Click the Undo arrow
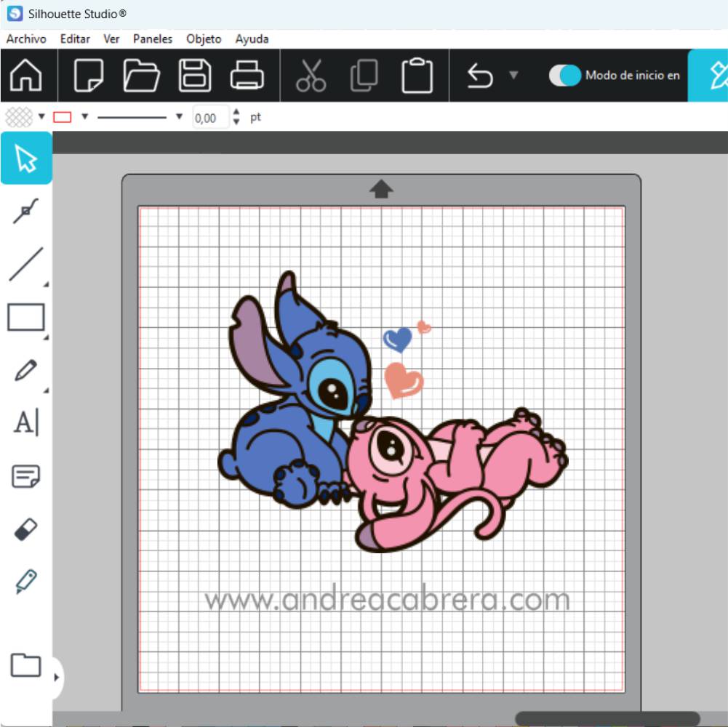The height and width of the screenshot is (727, 728). click(480, 76)
